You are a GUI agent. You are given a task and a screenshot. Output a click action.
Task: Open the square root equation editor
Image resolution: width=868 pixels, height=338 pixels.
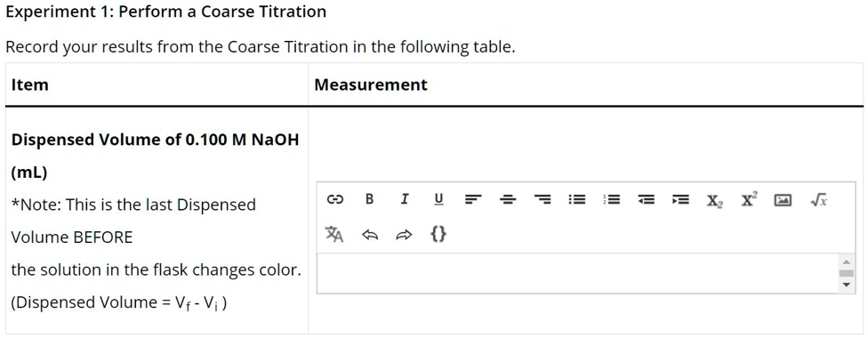[x=819, y=199]
